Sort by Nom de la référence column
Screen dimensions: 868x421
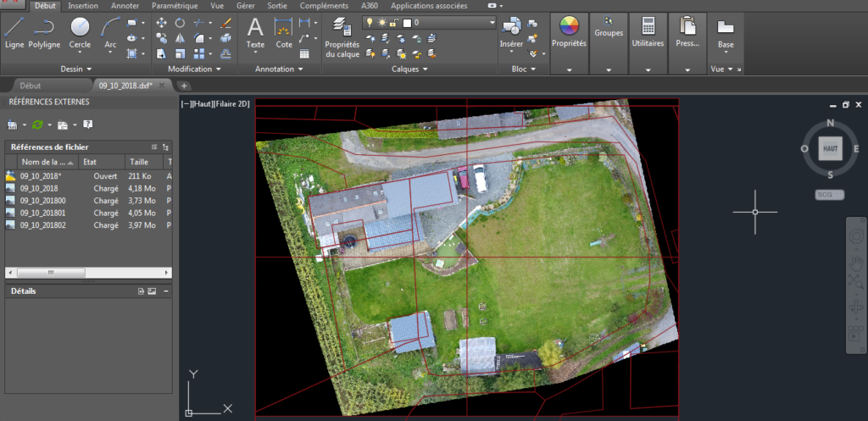pos(47,162)
